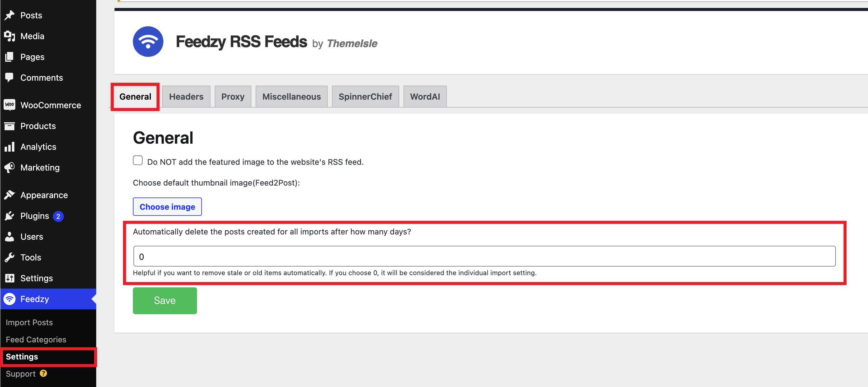Select the WordAI tab
Viewport: 868px width, 387px height.
(425, 97)
